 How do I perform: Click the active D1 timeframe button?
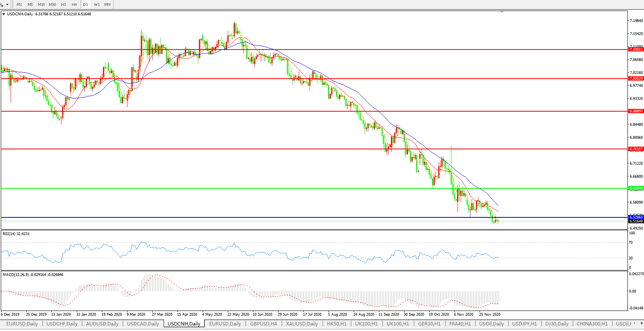[86, 5]
